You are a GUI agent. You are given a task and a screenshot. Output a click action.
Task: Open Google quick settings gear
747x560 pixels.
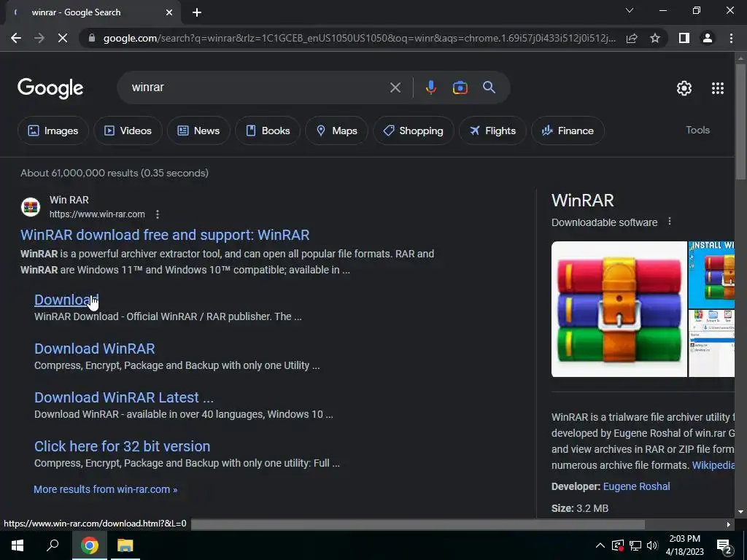684,88
